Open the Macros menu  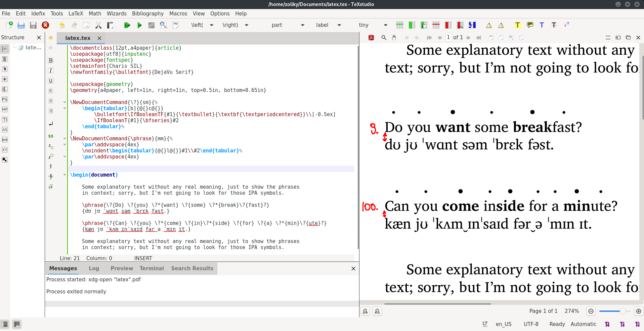tap(178, 14)
